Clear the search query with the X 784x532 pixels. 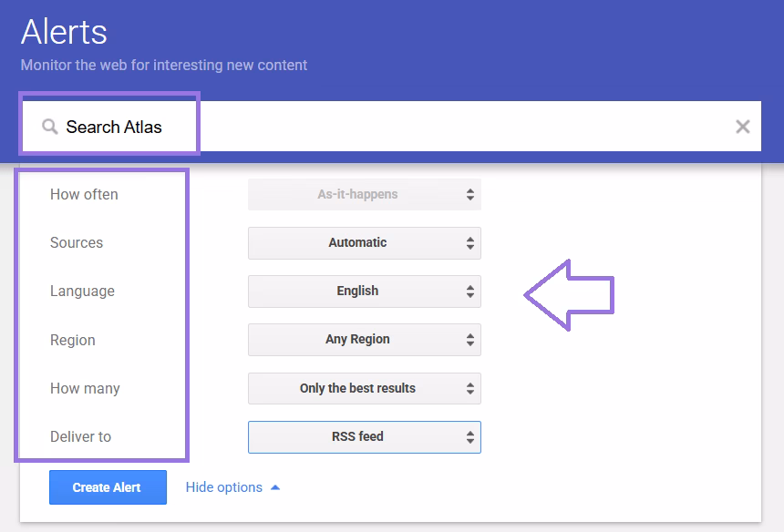(x=742, y=127)
